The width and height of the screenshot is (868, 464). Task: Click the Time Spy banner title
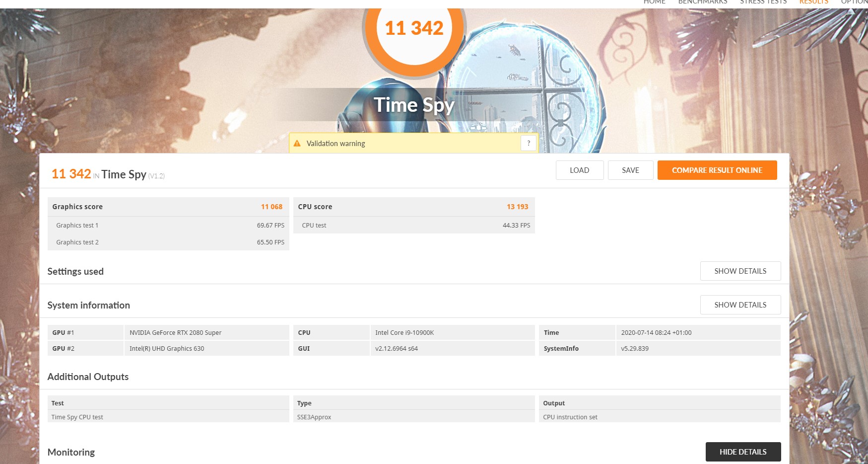[x=414, y=105]
